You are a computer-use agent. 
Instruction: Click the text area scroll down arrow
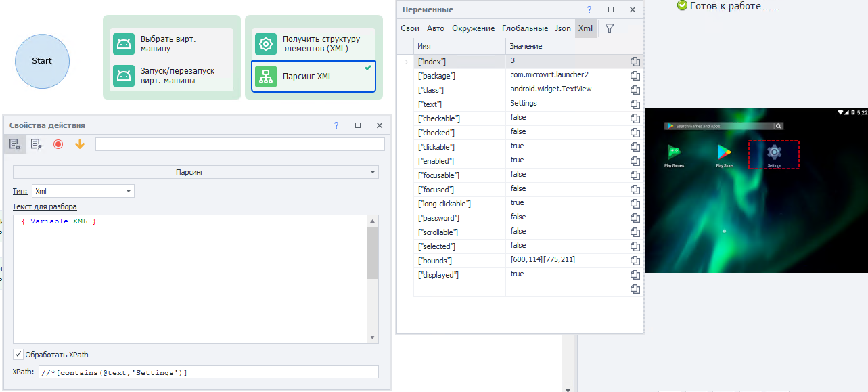click(373, 338)
